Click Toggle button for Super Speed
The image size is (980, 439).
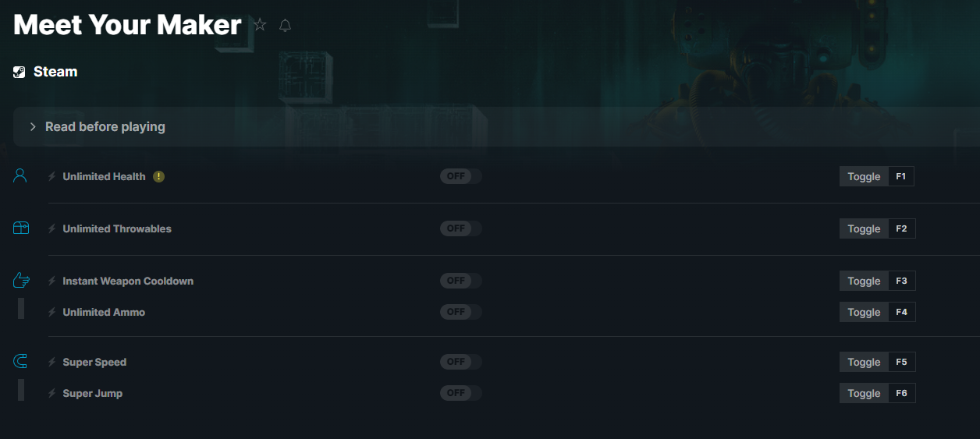(864, 362)
